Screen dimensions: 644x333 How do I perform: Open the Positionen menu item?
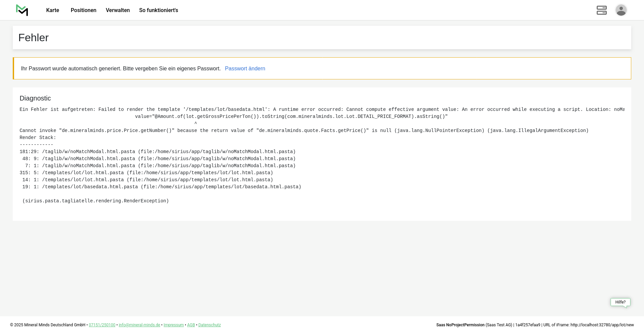(84, 10)
